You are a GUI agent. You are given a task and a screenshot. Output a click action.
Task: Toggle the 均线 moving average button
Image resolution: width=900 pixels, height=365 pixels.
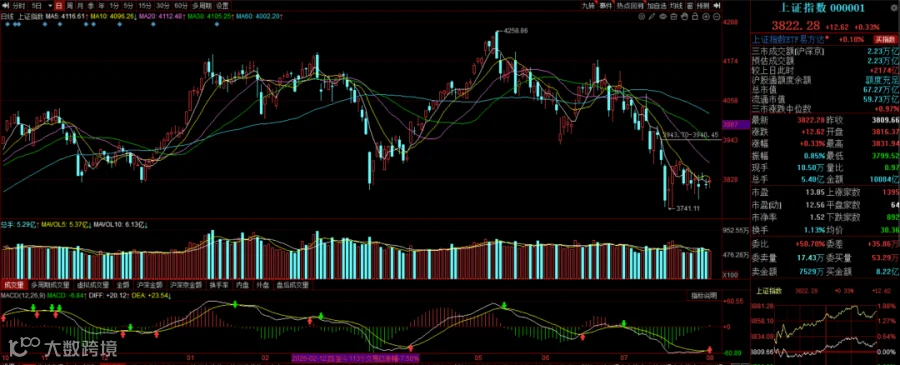point(676,6)
